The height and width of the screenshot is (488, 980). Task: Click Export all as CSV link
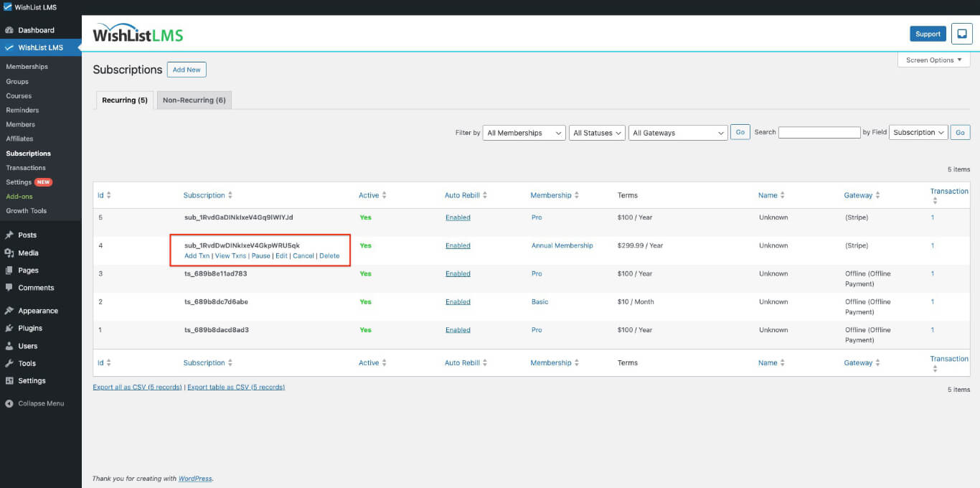[x=136, y=387]
